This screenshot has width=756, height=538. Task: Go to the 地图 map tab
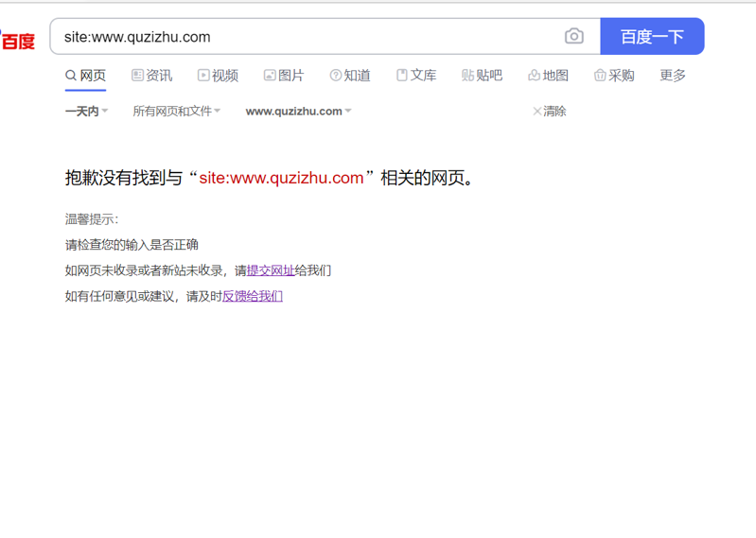pyautogui.click(x=548, y=76)
